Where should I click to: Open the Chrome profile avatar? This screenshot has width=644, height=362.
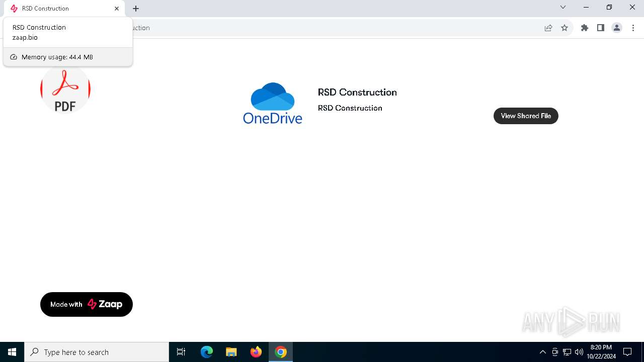click(x=617, y=28)
